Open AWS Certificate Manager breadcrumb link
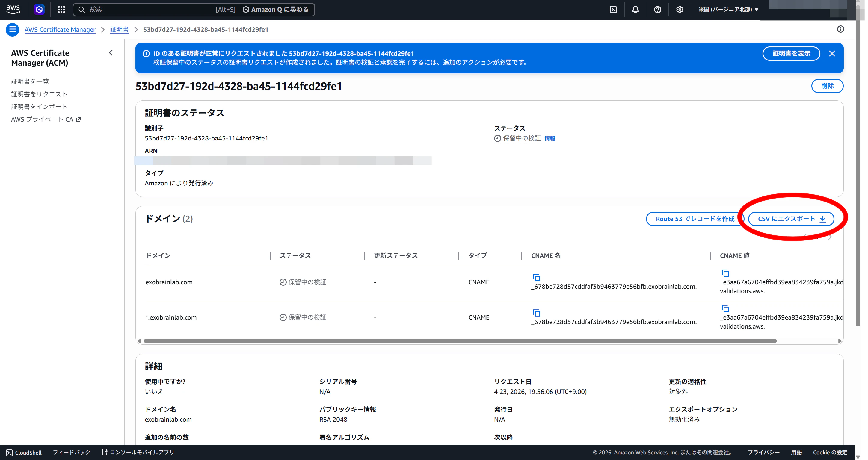This screenshot has height=460, width=868. pyautogui.click(x=60, y=30)
